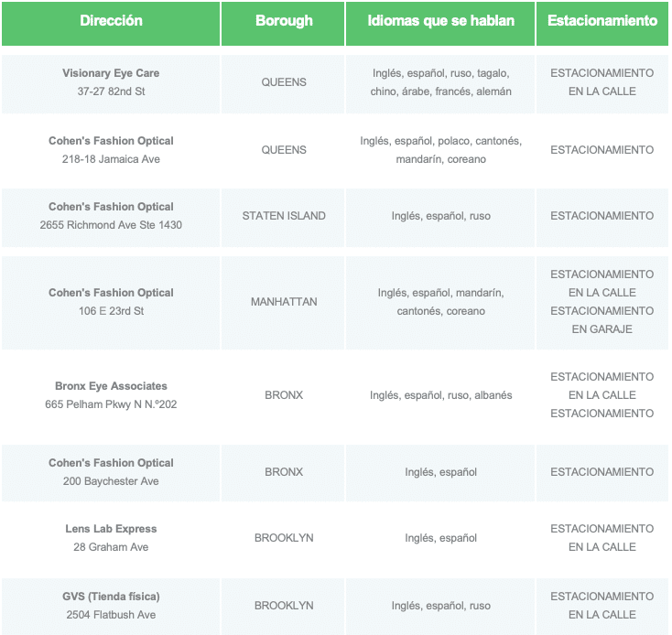Select Cohen's Fashion Optical above 106 E 23rd St
672x635 pixels.
[111, 293]
